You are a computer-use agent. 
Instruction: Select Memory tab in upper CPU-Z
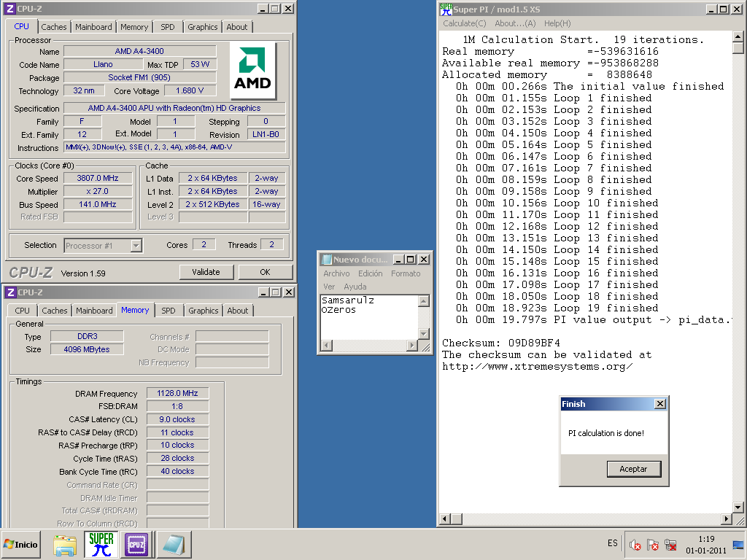(134, 27)
